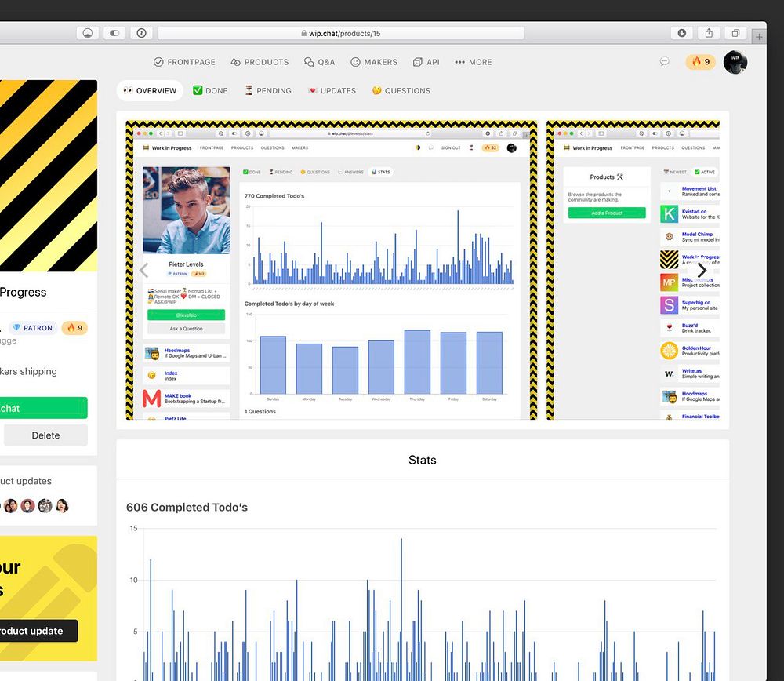Open a new Safari tab with plus button

pos(759,37)
